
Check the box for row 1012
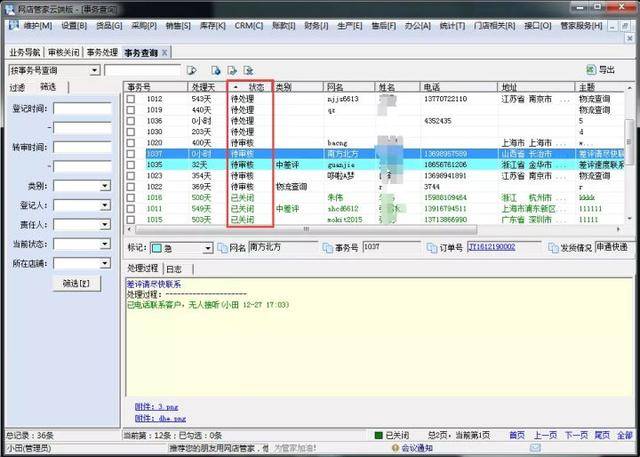pos(130,99)
